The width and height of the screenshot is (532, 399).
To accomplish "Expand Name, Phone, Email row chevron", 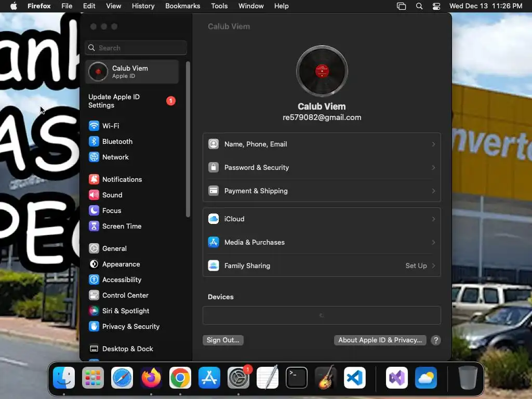I will (434, 144).
